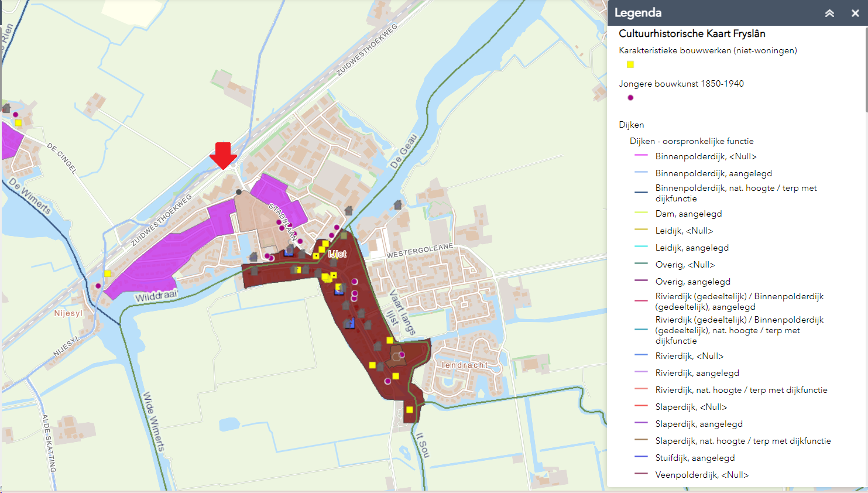Click the magenta polygon above the Wiiddraai label
This screenshot has height=493, width=868.
coord(170,258)
